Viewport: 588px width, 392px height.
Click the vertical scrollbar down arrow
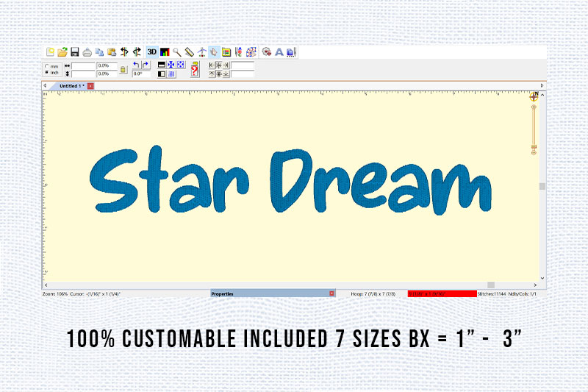pyautogui.click(x=542, y=278)
